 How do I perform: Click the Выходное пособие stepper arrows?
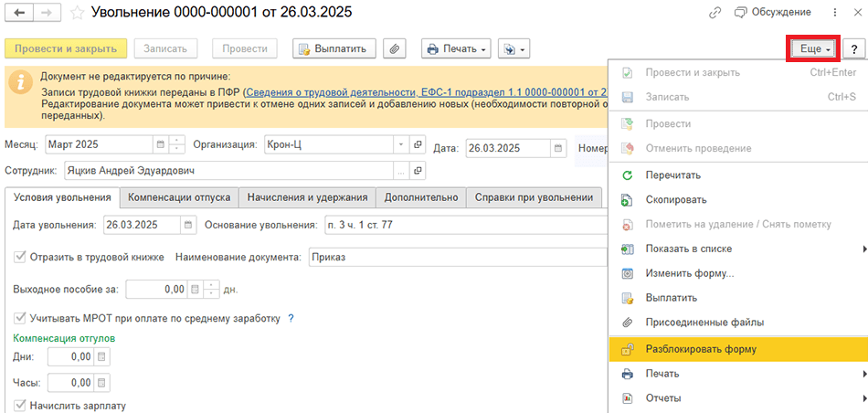(211, 289)
